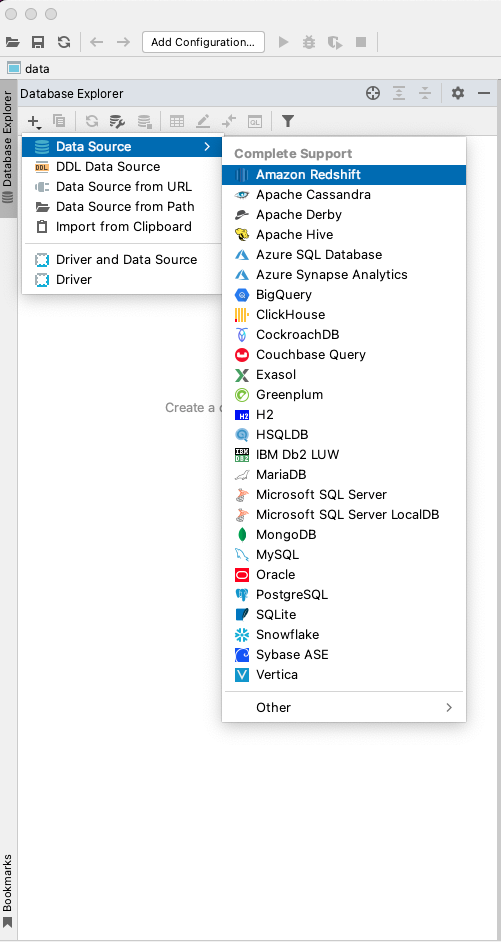Select Couchbase Query data source

point(344,354)
